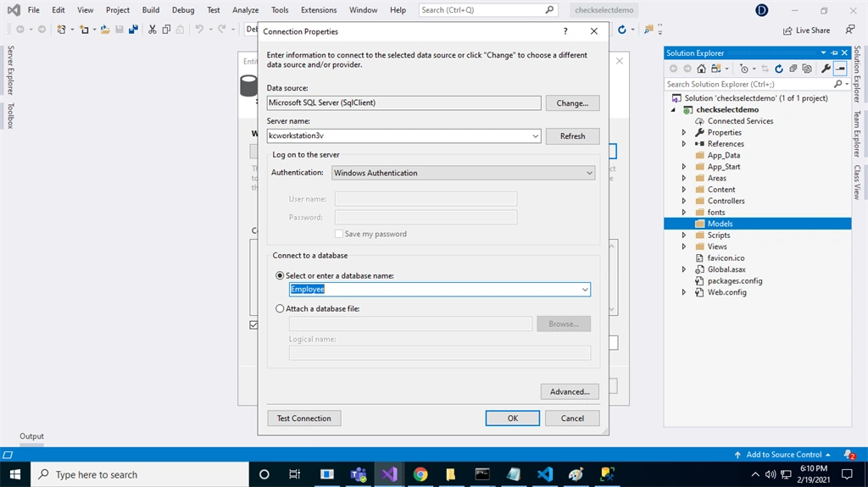This screenshot has width=868, height=487.
Task: Expand the Web.config node
Action: 684,292
